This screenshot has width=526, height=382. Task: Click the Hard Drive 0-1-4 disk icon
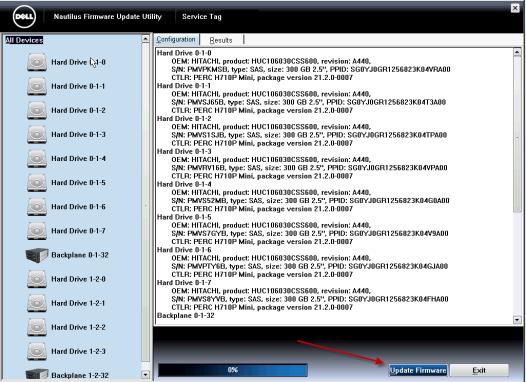[37, 159]
